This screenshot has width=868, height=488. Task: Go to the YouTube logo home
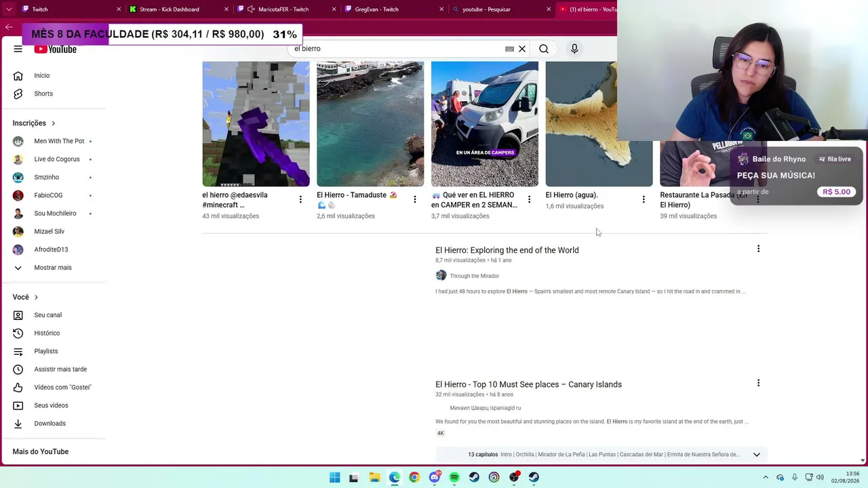[56, 49]
